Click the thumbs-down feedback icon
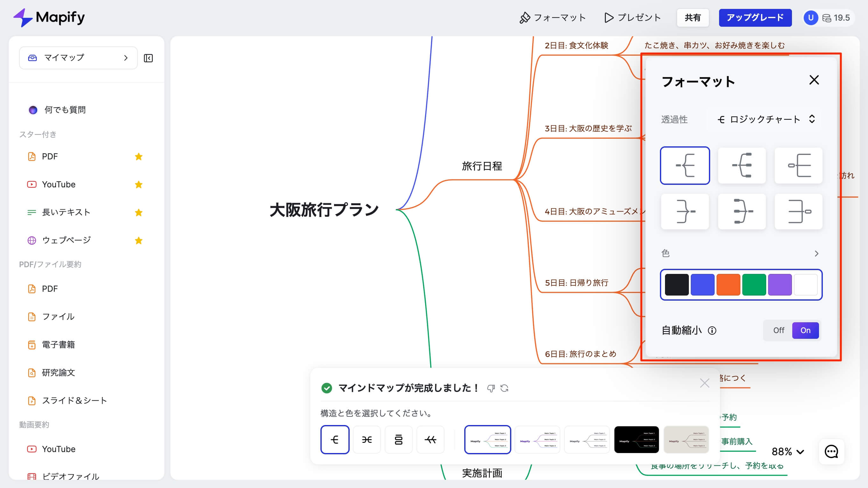 click(x=491, y=388)
